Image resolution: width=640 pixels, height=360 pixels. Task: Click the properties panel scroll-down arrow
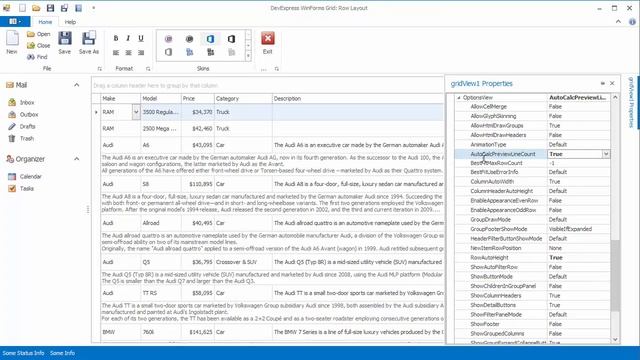pyautogui.click(x=615, y=340)
